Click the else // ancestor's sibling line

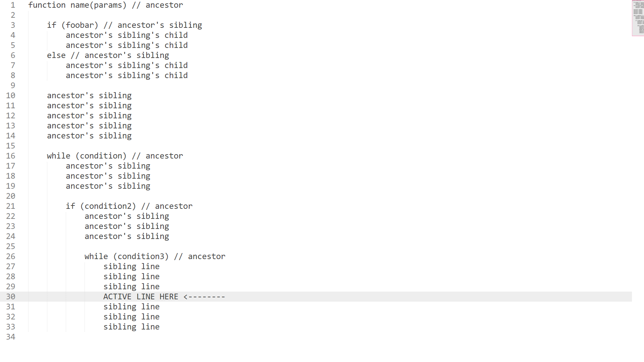click(x=108, y=55)
